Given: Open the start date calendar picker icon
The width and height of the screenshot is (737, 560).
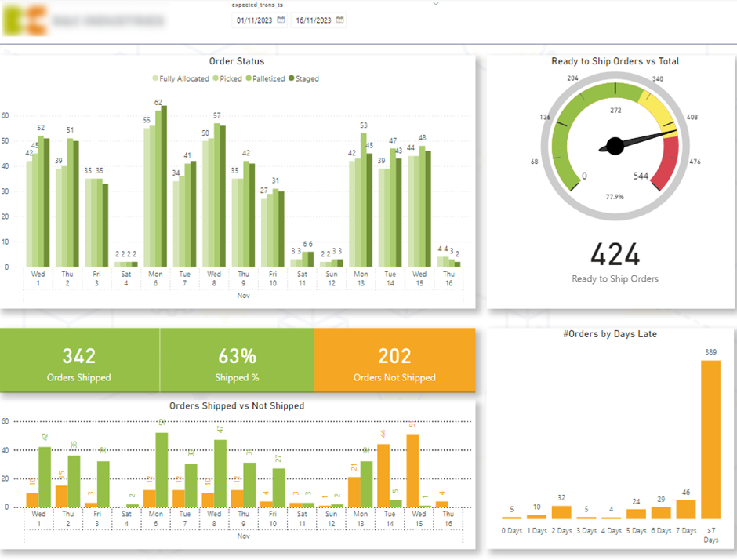Looking at the screenshot, I should [x=281, y=20].
